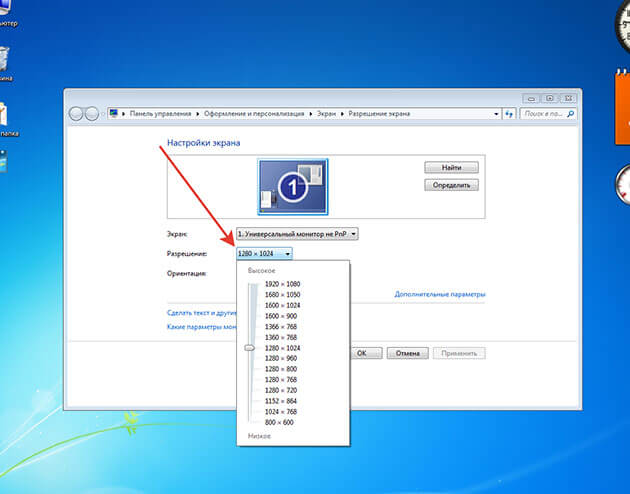The height and width of the screenshot is (494, 630).
Task: Choose 1600 × 1024 resolution
Action: [282, 305]
